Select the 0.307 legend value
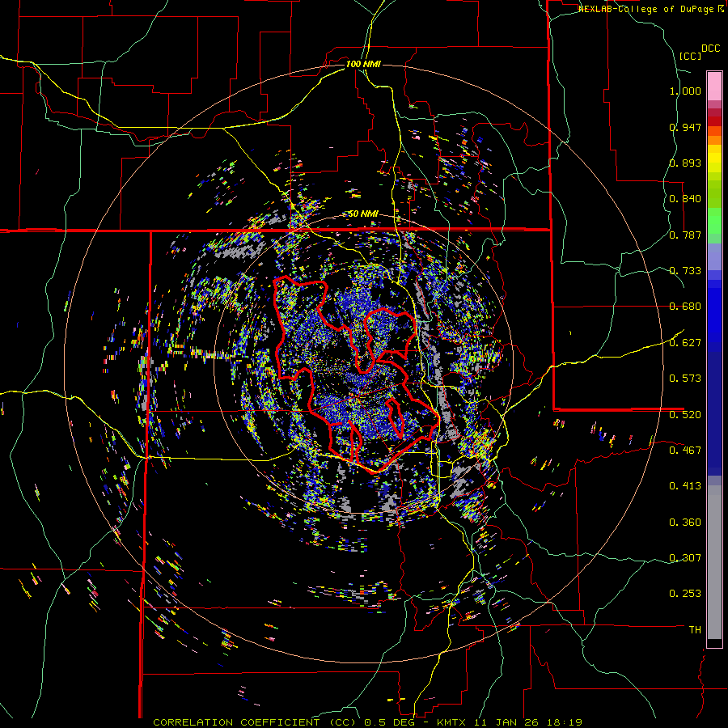The height and width of the screenshot is (728, 728). click(685, 557)
